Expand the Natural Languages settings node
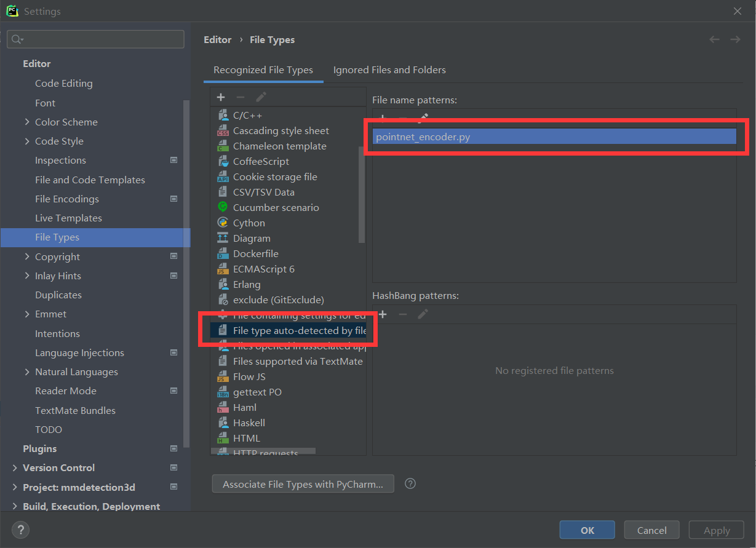756x548 pixels. click(x=26, y=371)
